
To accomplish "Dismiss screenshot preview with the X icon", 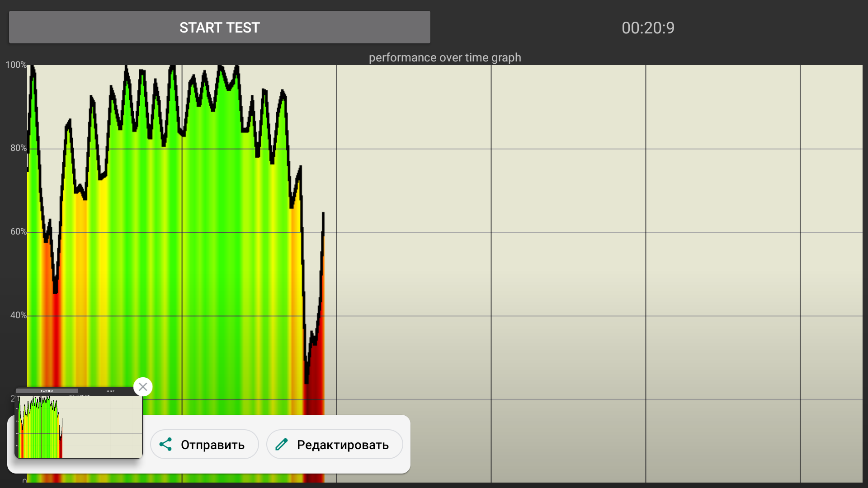I will (x=143, y=387).
